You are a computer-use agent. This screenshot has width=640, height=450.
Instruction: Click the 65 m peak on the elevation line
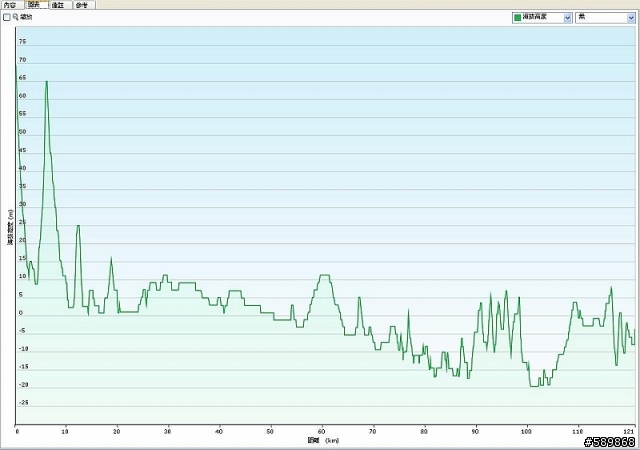pyautogui.click(x=47, y=82)
